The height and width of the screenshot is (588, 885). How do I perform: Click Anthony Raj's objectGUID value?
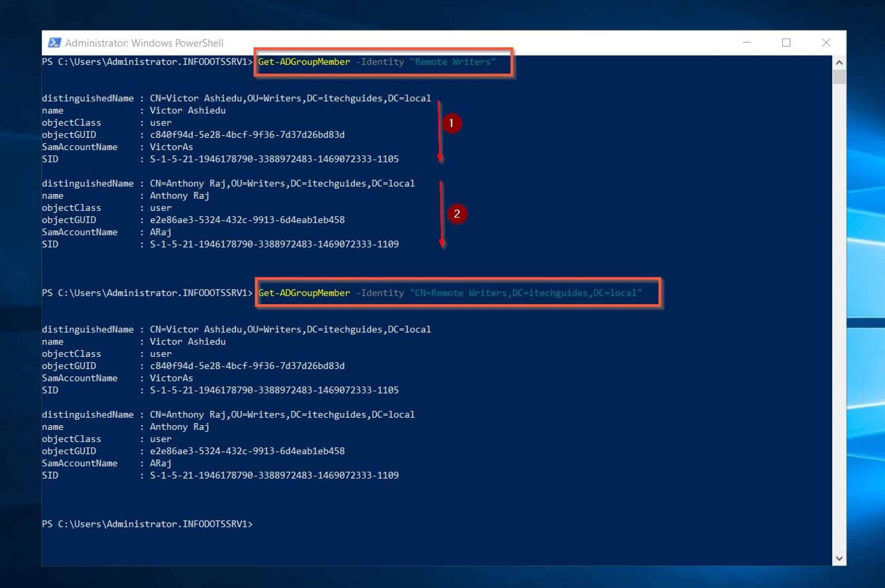click(247, 220)
